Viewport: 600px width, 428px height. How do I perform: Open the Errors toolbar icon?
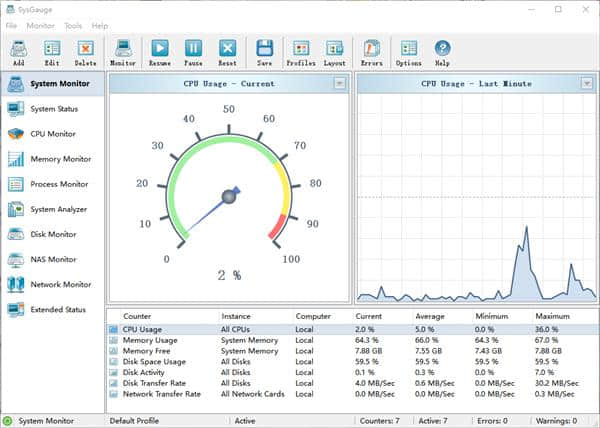pyautogui.click(x=371, y=50)
